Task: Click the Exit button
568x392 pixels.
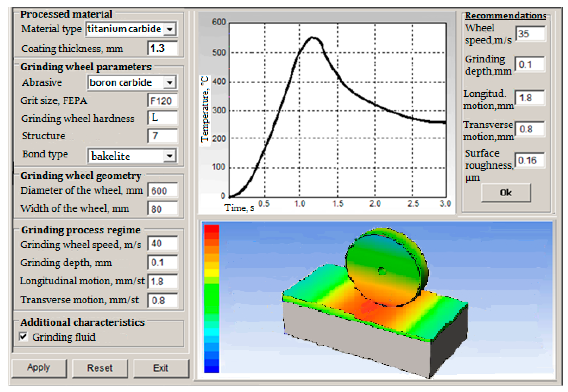Action: click(161, 368)
